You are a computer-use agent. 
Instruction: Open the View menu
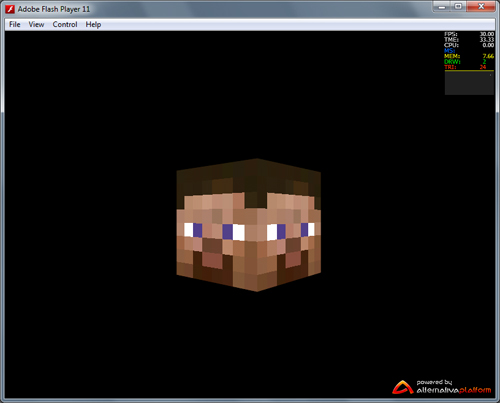pos(36,24)
